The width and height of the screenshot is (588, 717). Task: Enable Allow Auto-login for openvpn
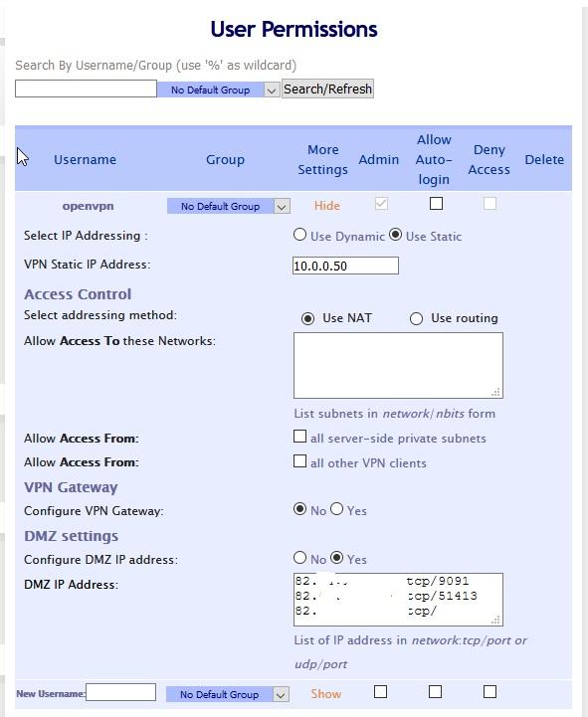coord(436,204)
